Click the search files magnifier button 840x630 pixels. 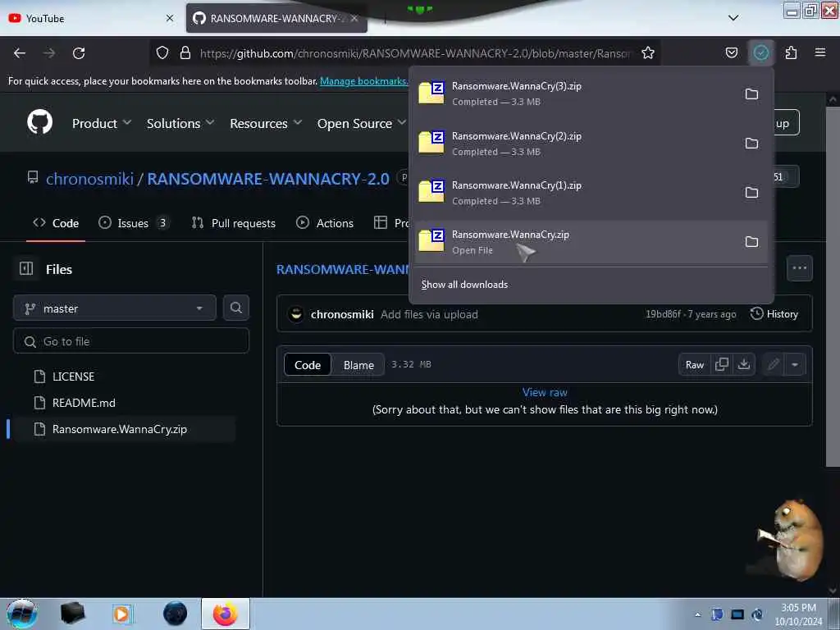pos(236,308)
